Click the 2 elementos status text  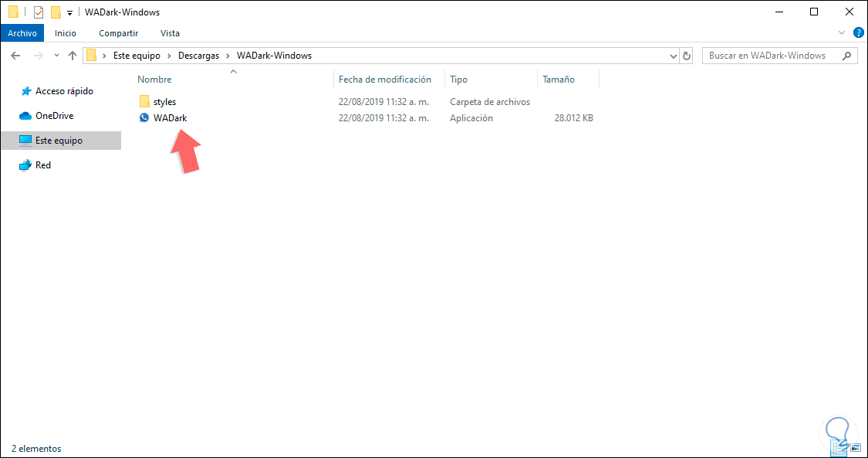pyautogui.click(x=36, y=449)
